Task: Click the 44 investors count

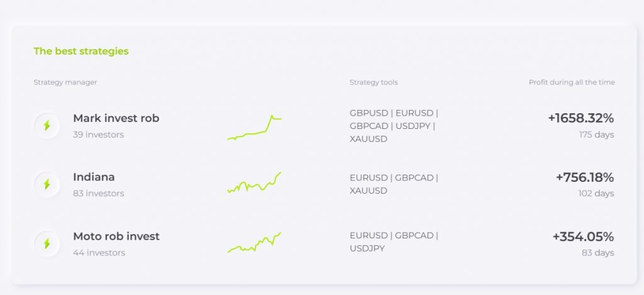Action: [x=99, y=253]
